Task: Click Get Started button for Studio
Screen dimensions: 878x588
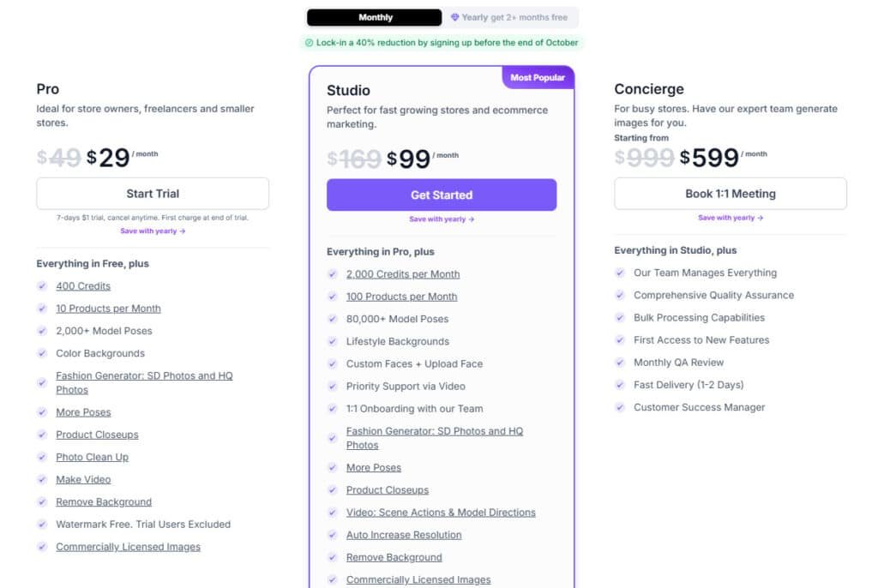Action: (x=442, y=195)
